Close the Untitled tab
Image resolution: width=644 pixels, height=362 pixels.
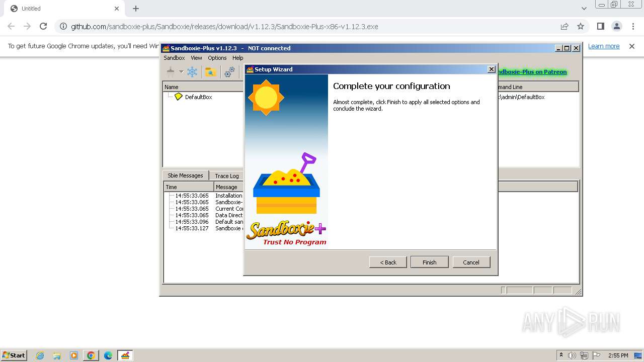(x=117, y=9)
